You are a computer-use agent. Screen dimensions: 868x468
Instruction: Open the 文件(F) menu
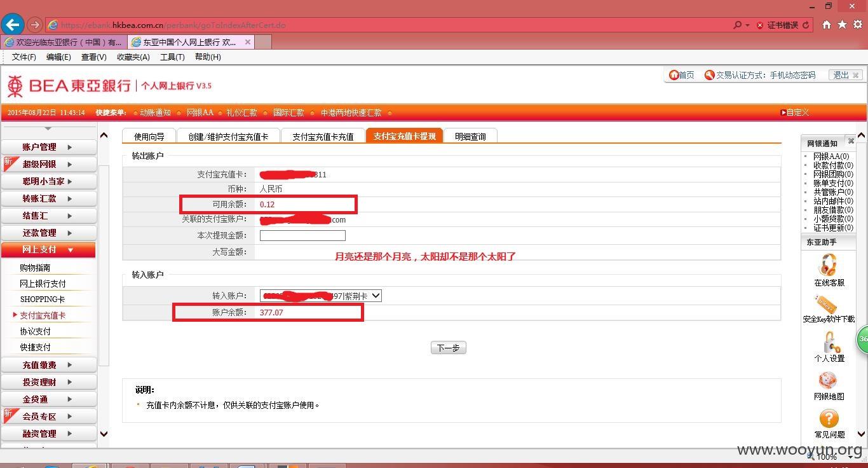(x=24, y=57)
